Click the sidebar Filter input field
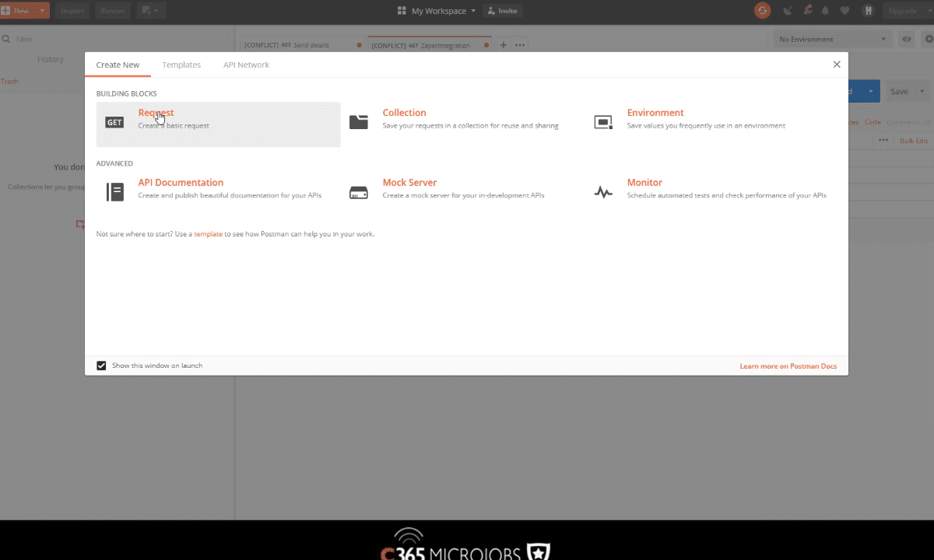The width and height of the screenshot is (934, 560). click(117, 39)
